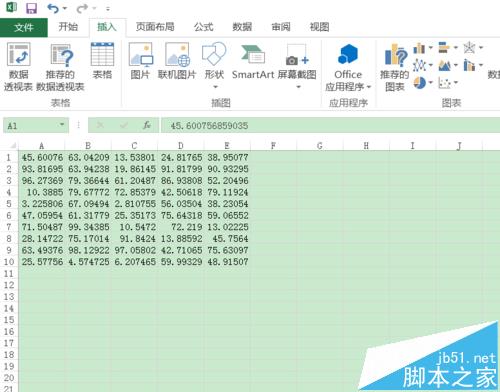Insert a radar or stock chart

pyautogui.click(x=469, y=48)
